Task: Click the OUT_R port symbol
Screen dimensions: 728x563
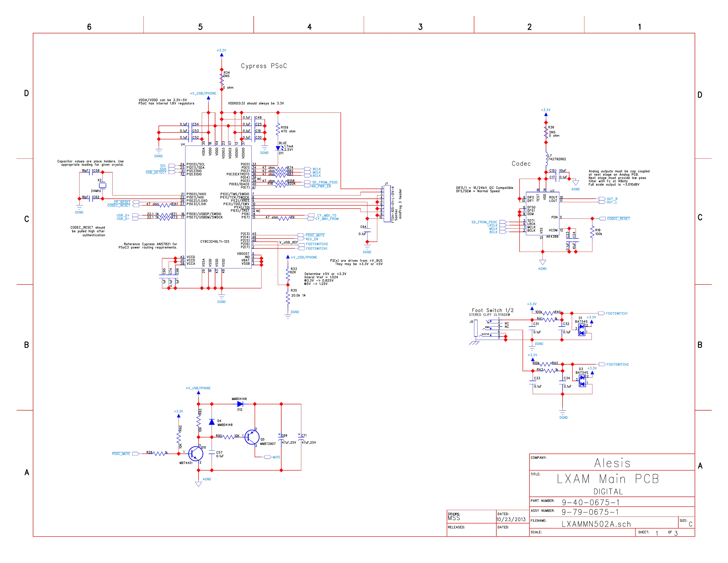Action: click(x=602, y=199)
